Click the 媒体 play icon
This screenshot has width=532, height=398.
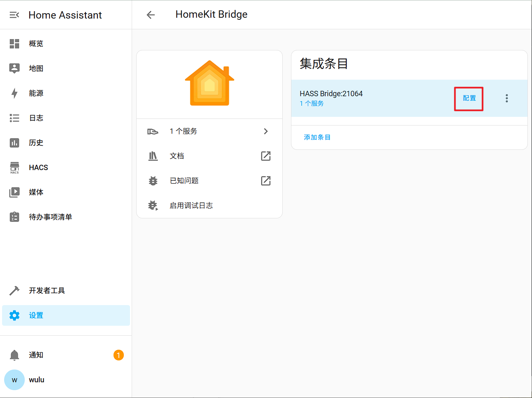[14, 192]
